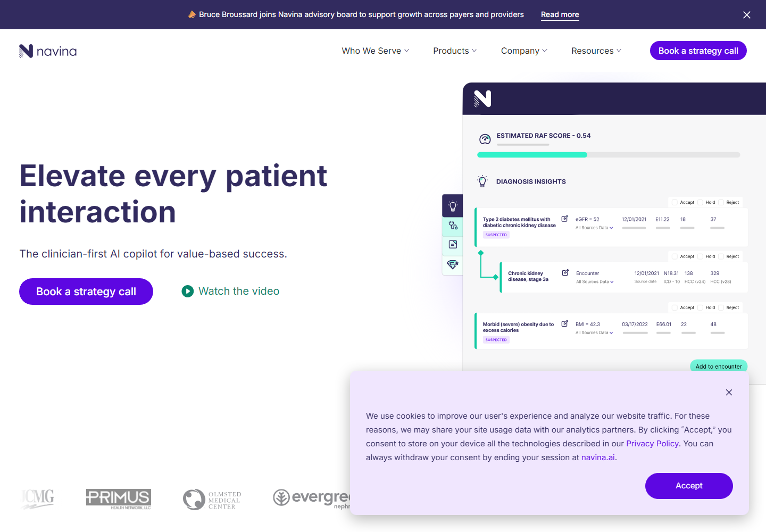Click the ESTIMATED RAF SCORE - 0.54 label

544,136
